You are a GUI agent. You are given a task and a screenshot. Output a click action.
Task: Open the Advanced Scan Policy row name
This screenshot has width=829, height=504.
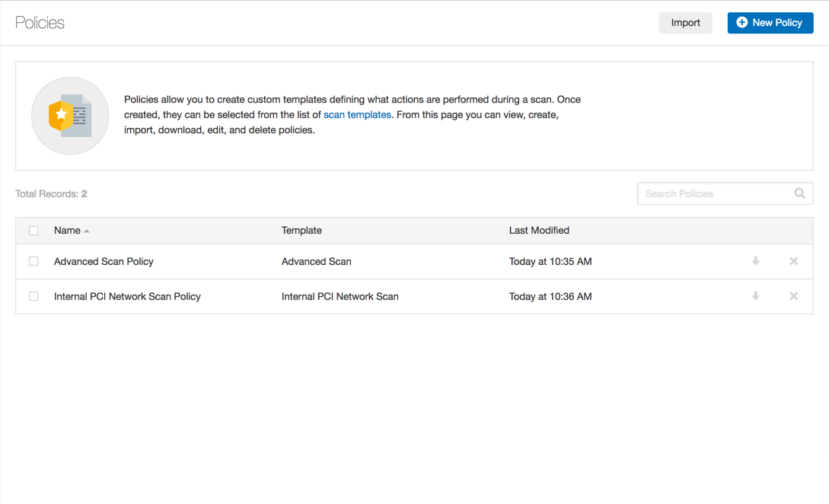(104, 261)
